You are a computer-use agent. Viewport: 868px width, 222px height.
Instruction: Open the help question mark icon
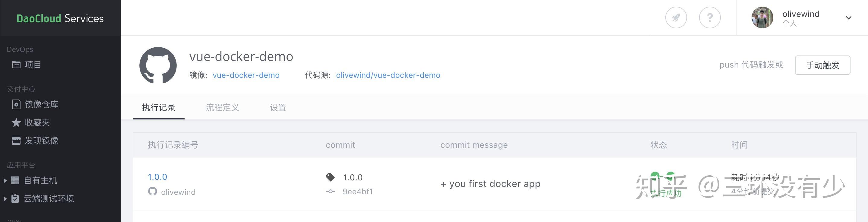[710, 17]
